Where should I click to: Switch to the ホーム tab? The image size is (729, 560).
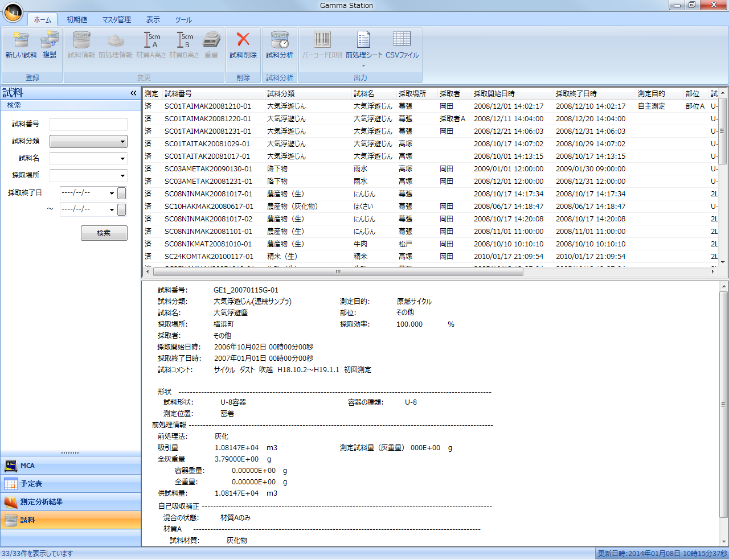click(42, 19)
